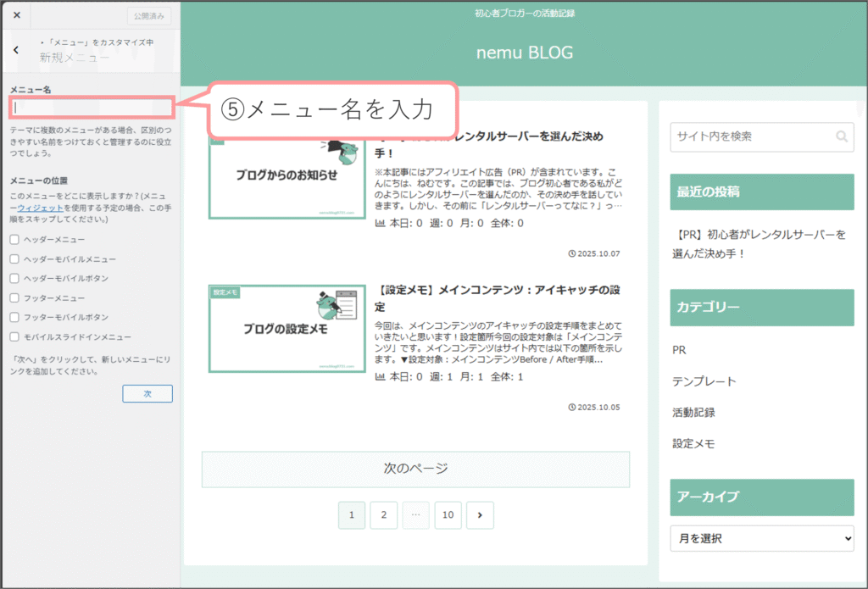
Task: Toggle the フッターメニュー checkbox
Action: tap(14, 298)
